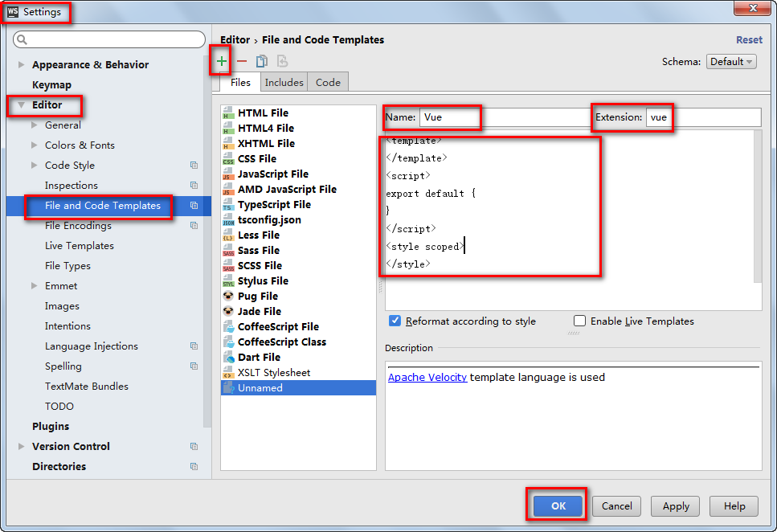This screenshot has height=532, width=777.
Task: Click the Dart File template icon
Action: 228,358
